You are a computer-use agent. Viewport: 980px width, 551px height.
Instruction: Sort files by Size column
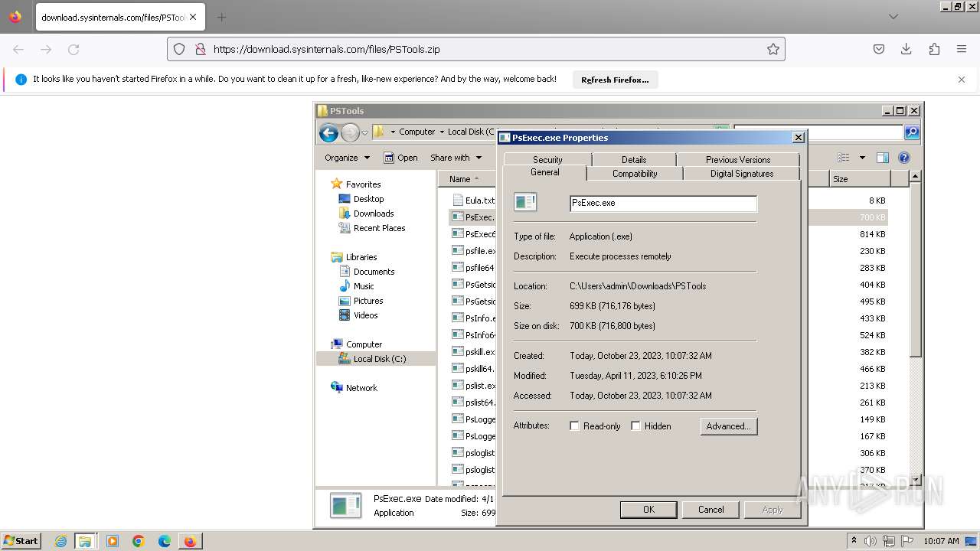[860, 179]
